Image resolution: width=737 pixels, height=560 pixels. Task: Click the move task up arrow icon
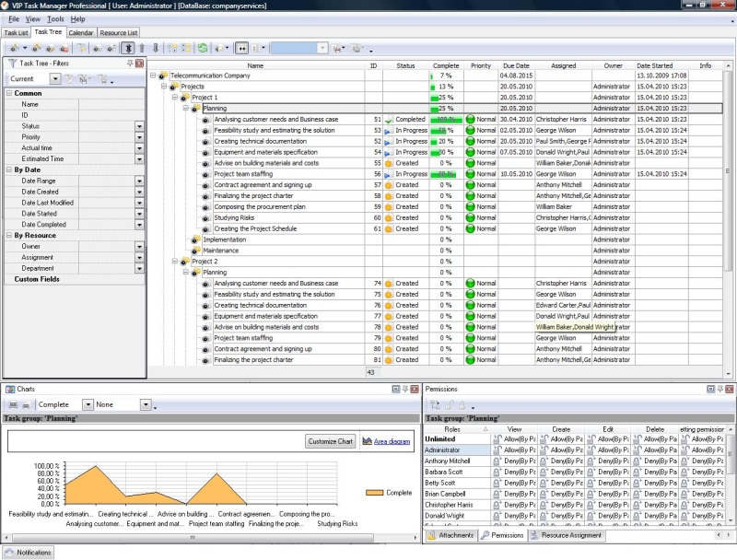coord(142,47)
